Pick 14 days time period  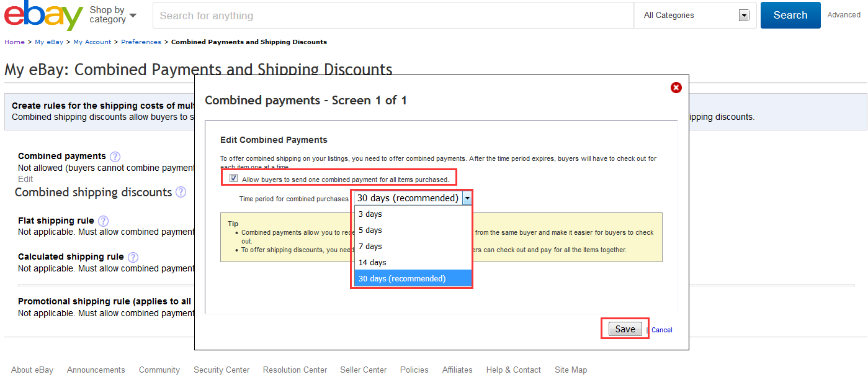point(372,263)
